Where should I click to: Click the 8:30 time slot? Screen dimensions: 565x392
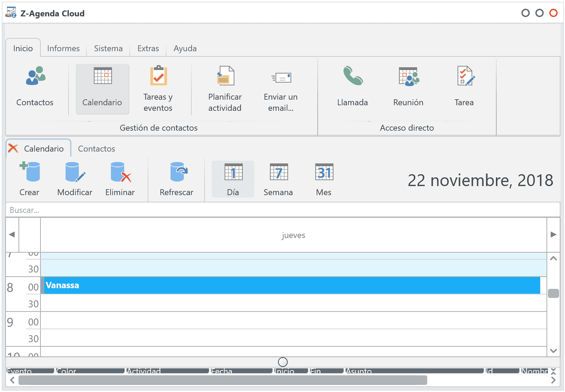coord(293,303)
